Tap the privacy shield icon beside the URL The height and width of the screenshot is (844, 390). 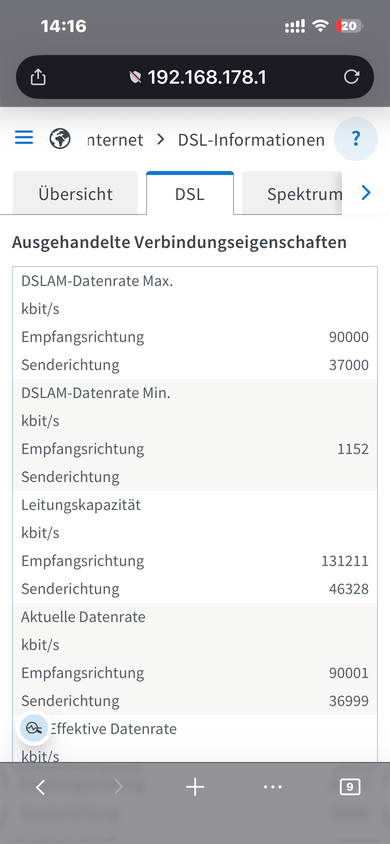click(136, 78)
